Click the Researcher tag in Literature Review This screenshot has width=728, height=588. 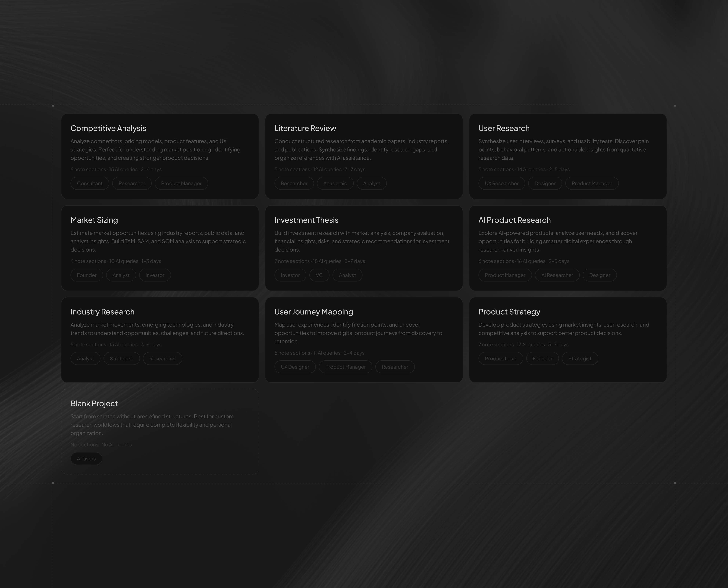[x=294, y=183]
